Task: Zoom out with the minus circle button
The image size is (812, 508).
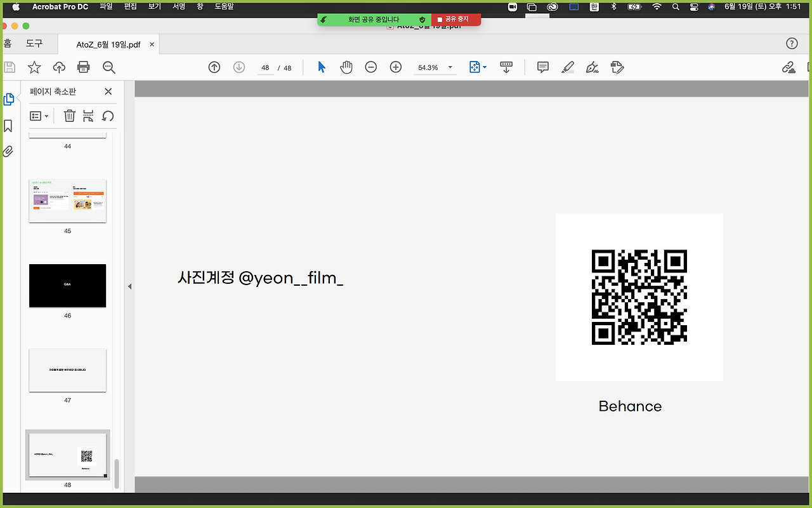Action: [371, 67]
